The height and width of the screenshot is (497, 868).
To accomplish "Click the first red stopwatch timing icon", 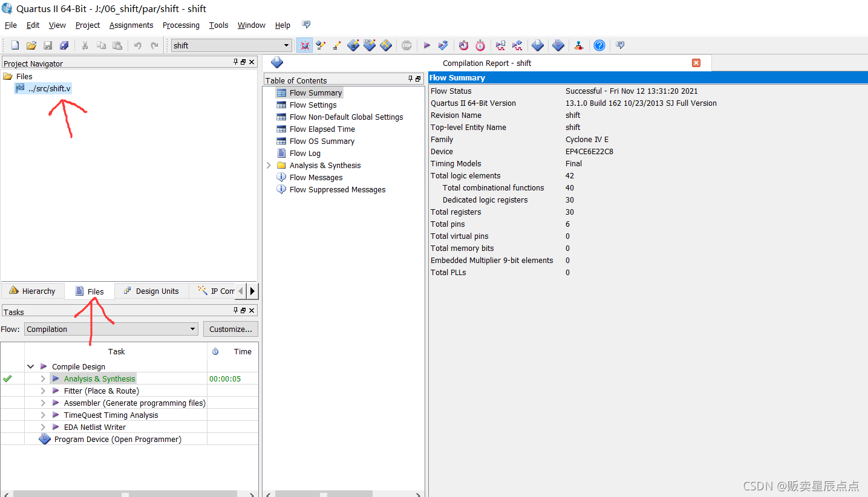I will click(x=463, y=45).
